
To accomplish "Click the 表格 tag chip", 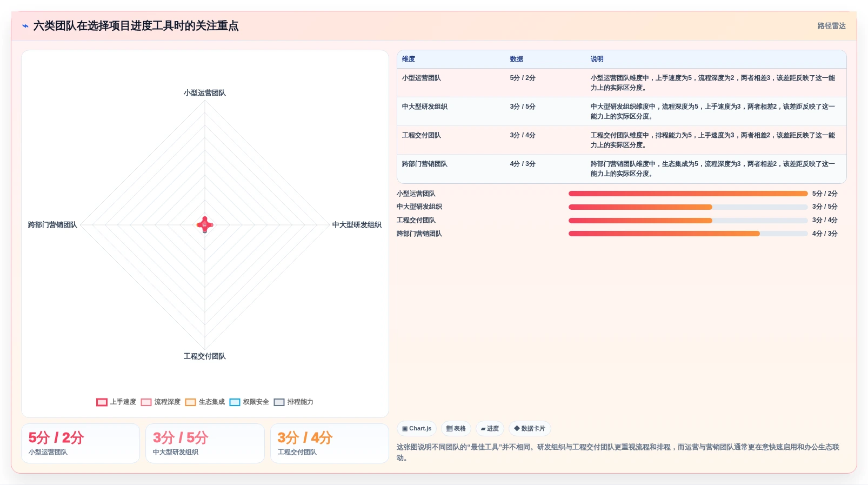I will 456,428.
